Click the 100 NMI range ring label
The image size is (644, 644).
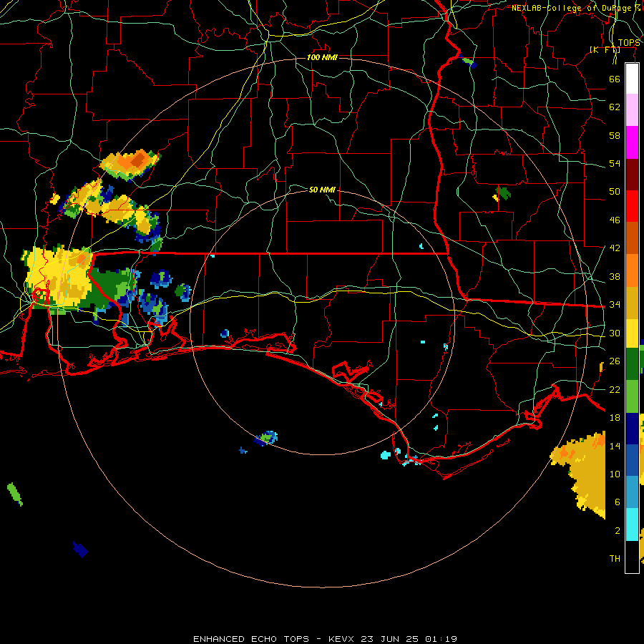coord(322,57)
